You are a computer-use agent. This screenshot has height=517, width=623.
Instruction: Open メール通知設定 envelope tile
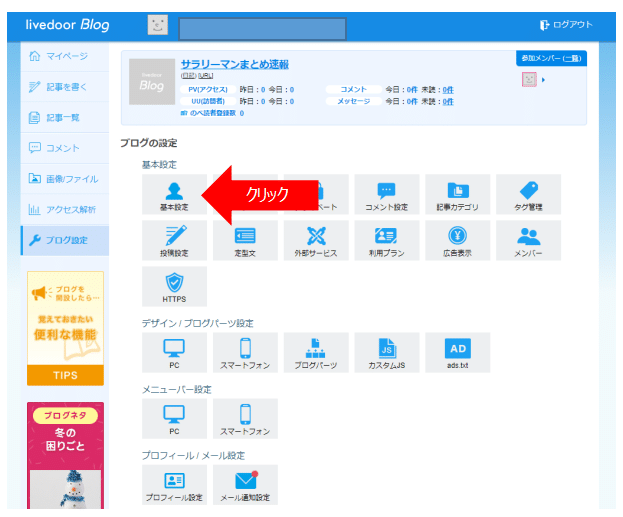[245, 485]
